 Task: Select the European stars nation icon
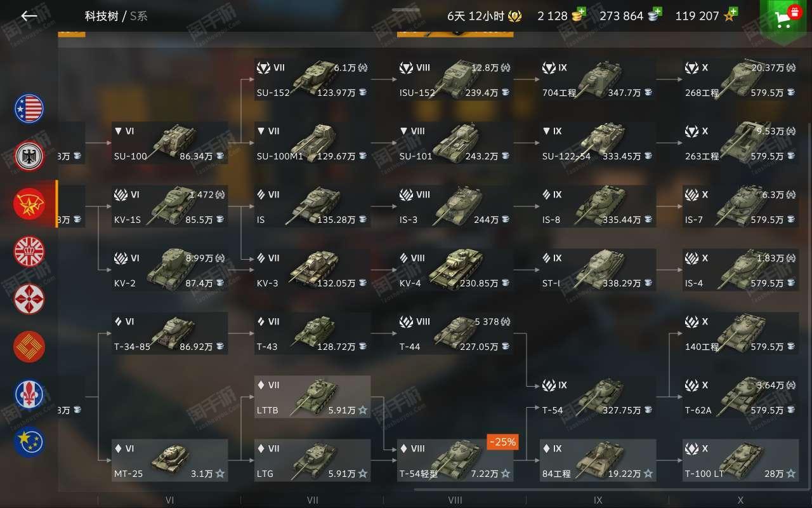click(29, 442)
